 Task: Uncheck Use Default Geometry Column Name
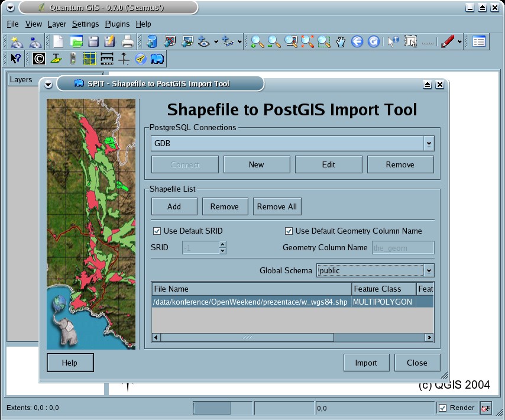289,231
